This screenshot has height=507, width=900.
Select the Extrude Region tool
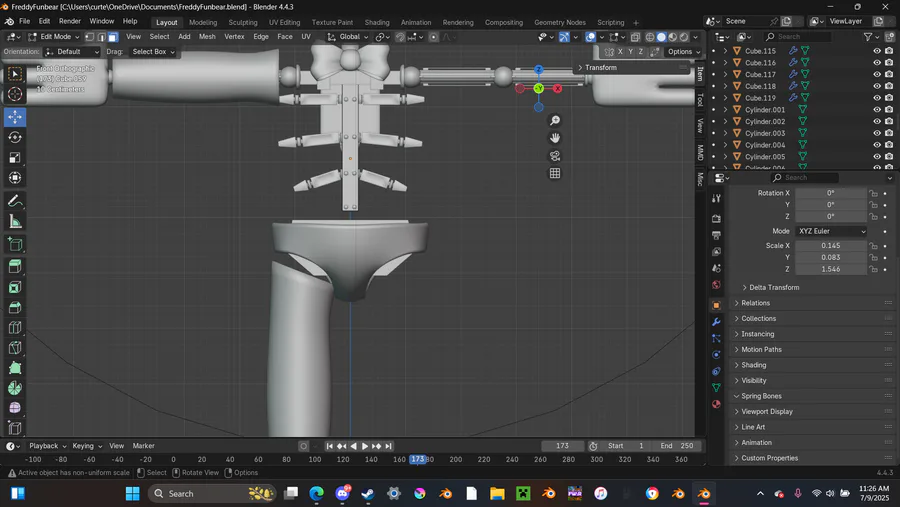point(15,266)
